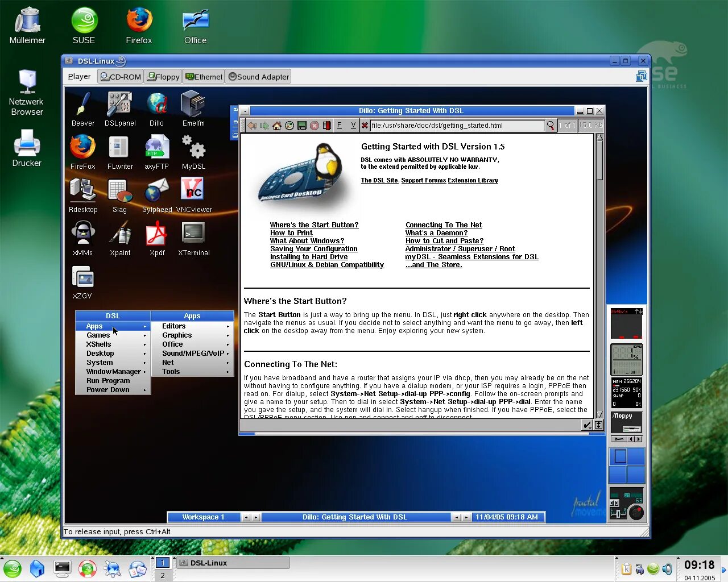This screenshot has width=728, height=582.
Task: Open the WindowManager menu entry
Action: [x=113, y=372]
